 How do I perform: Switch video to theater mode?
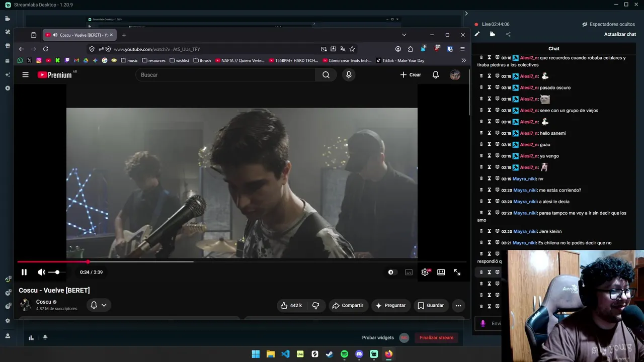[441, 272]
